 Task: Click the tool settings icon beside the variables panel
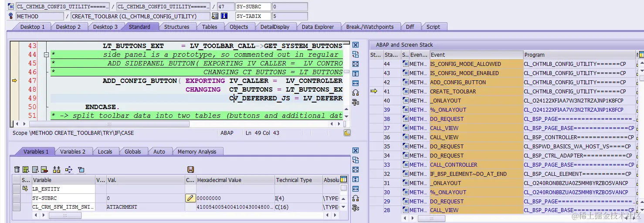point(356,208)
